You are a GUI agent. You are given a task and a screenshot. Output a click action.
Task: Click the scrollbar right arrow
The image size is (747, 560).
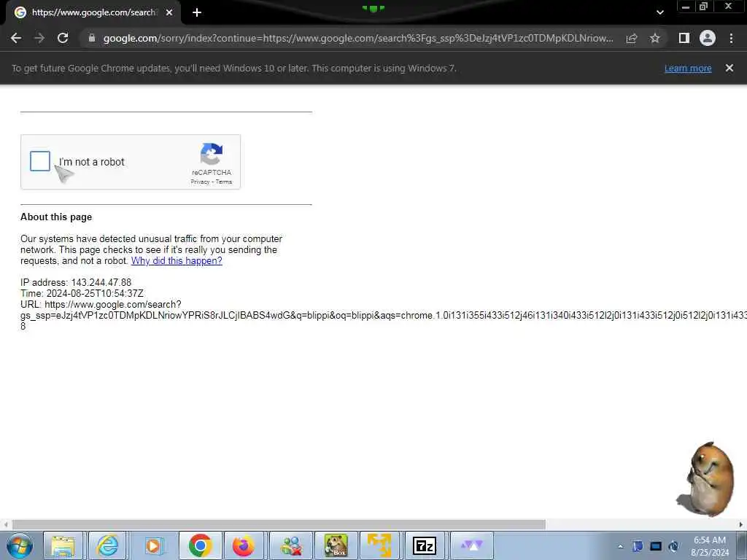click(741, 524)
